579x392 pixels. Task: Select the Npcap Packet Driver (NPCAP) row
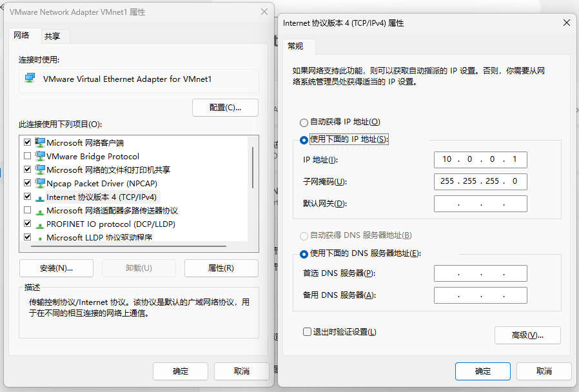coord(101,184)
